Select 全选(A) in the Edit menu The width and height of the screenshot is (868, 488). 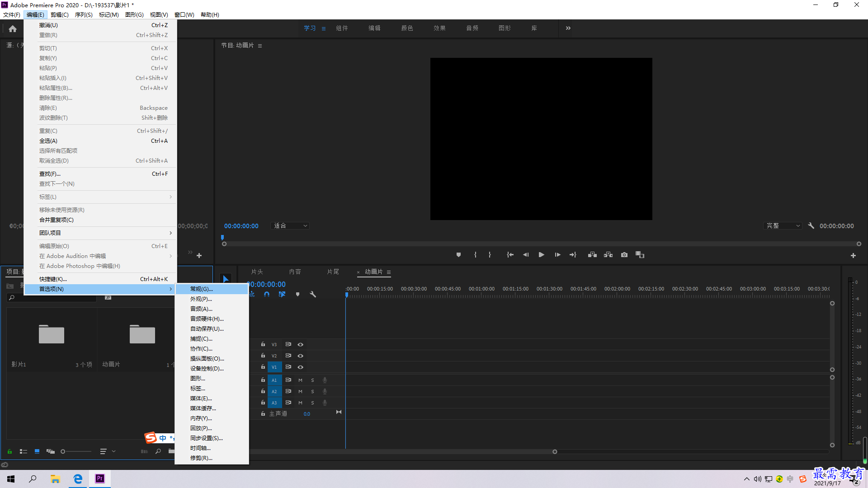100,141
